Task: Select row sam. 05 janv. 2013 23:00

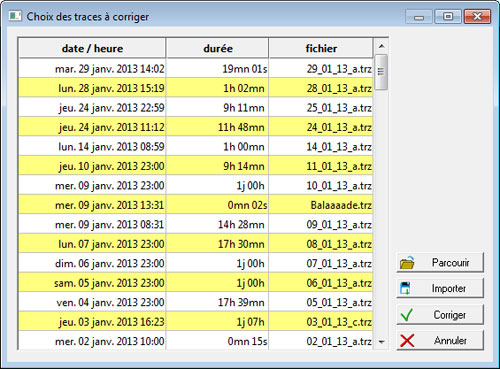Action: [196, 283]
